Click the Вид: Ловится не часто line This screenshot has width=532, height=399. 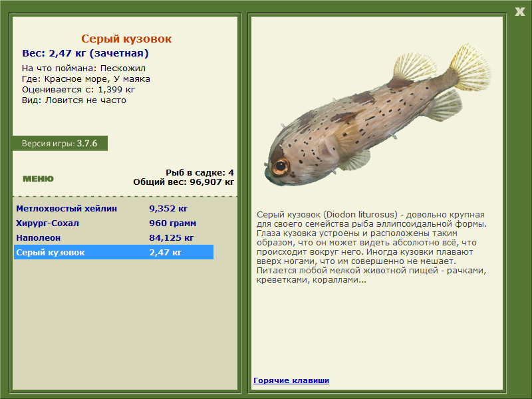click(x=74, y=100)
